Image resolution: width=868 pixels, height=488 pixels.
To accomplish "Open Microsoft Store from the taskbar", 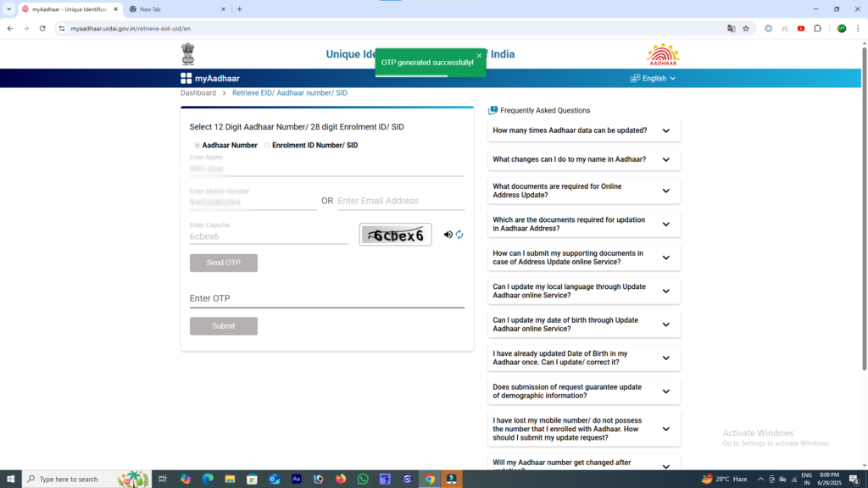I will click(x=252, y=480).
